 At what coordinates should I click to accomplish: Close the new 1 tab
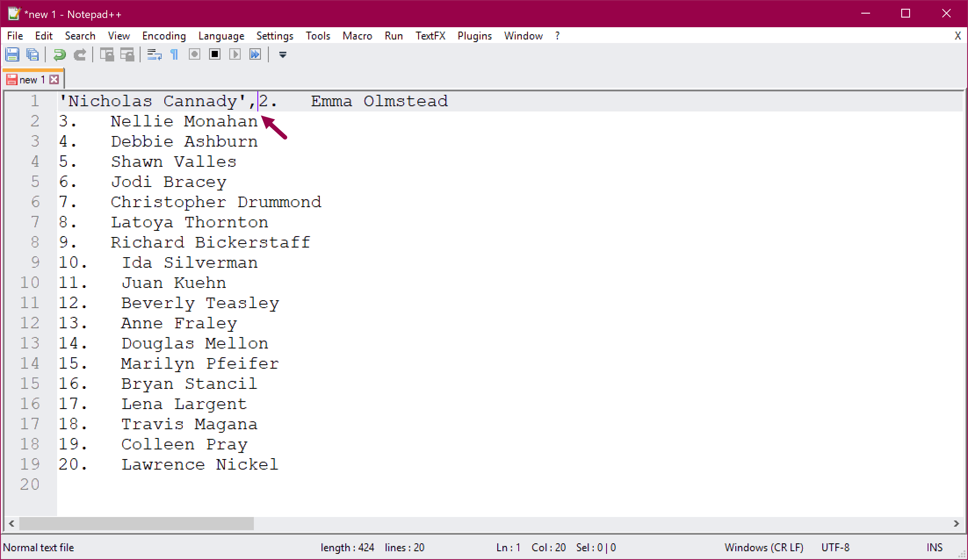54,79
